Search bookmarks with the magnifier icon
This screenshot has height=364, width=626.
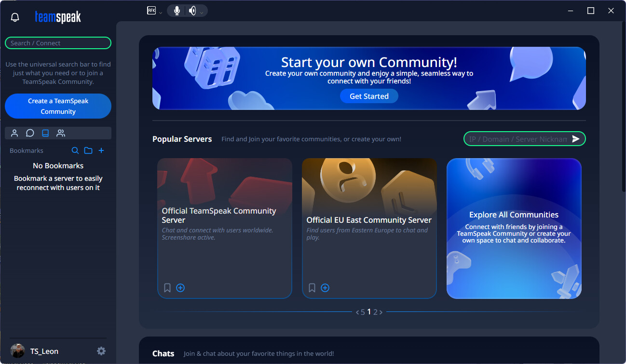(x=75, y=150)
